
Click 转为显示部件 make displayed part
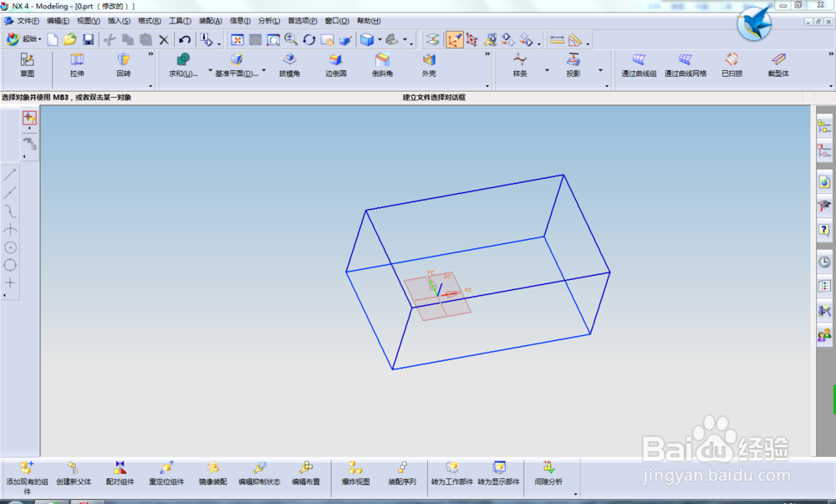498,474
